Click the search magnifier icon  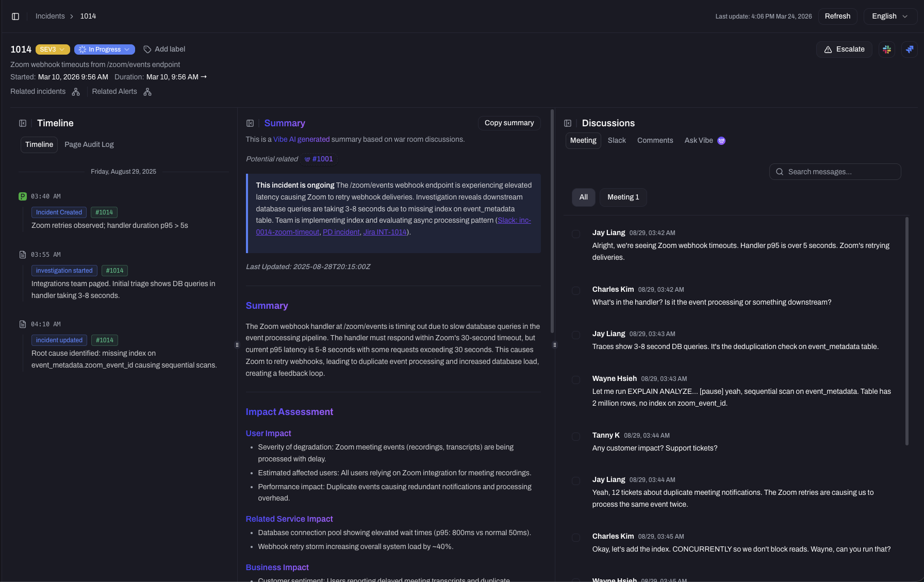pos(780,172)
